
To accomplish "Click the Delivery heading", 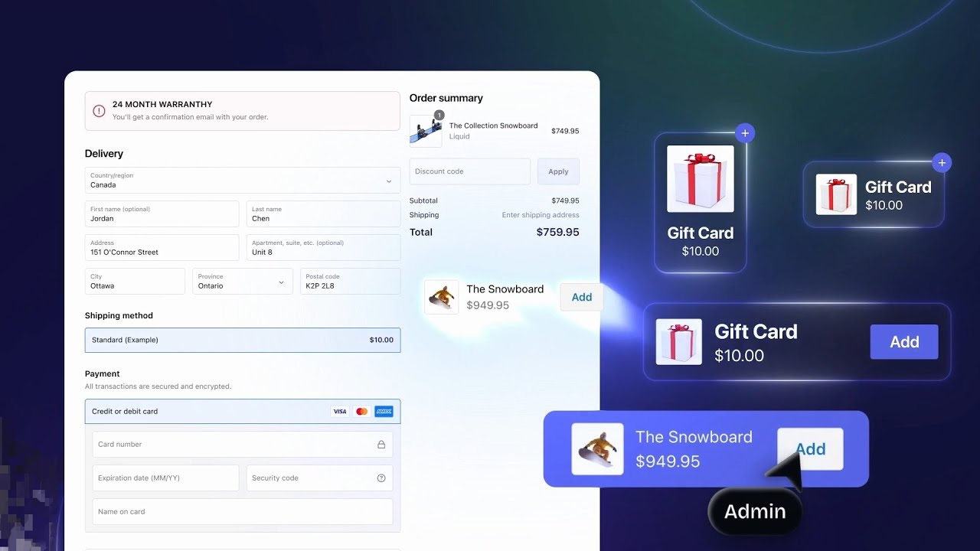I will pyautogui.click(x=104, y=154).
